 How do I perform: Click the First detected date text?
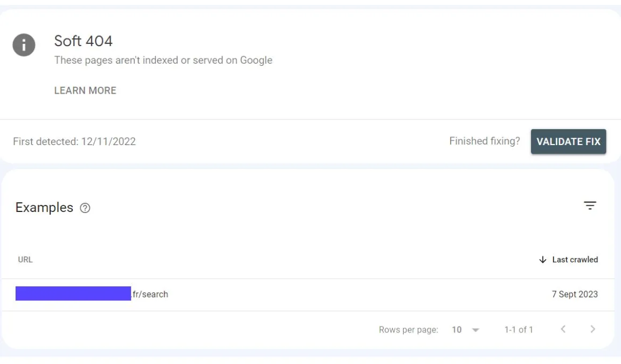click(x=74, y=141)
